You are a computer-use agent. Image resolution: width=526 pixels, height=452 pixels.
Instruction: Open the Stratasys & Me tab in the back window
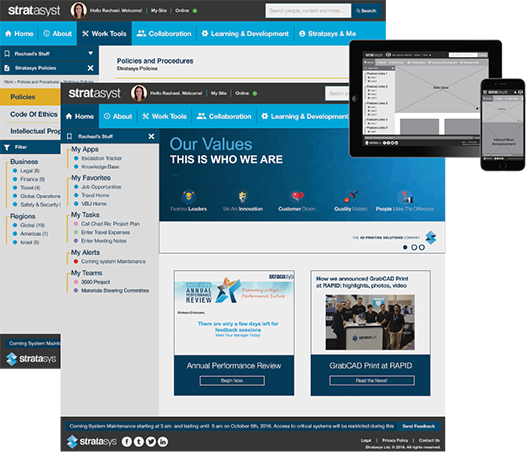tap(327, 34)
